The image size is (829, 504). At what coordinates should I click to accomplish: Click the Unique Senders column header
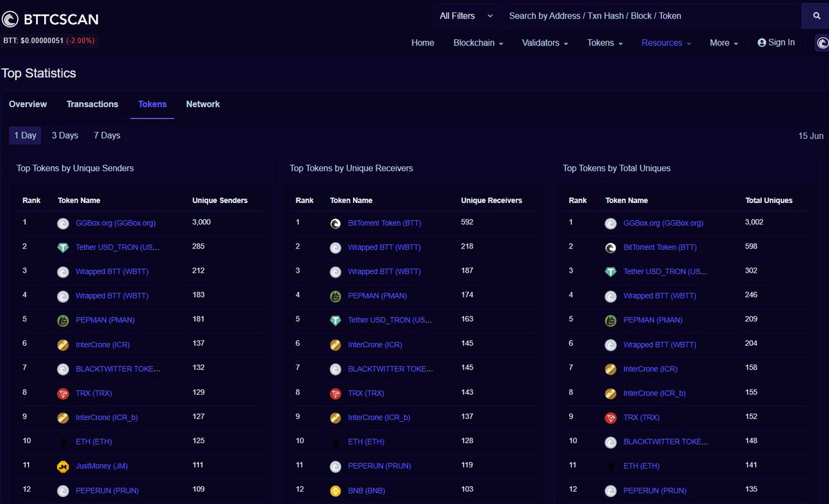(x=220, y=200)
